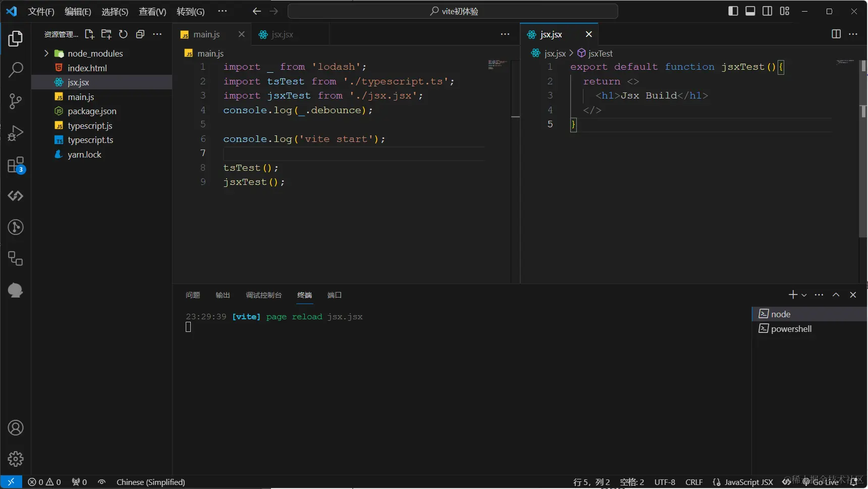
Task: Open the Search view in activity bar
Action: 16,70
